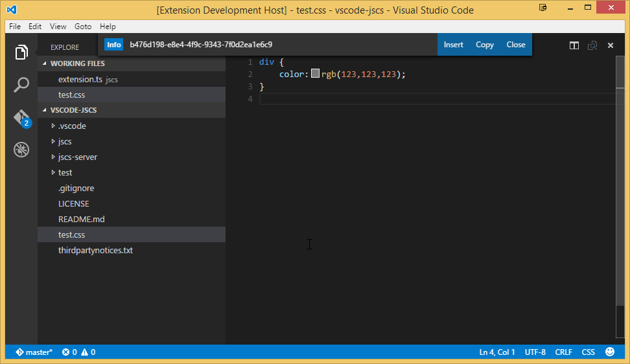Open test.css in the VSCODE-JSCS tree
This screenshot has width=630, height=364.
132,234
